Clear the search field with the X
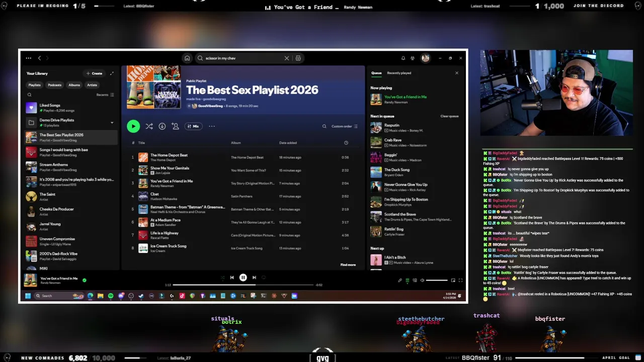 coord(287,58)
